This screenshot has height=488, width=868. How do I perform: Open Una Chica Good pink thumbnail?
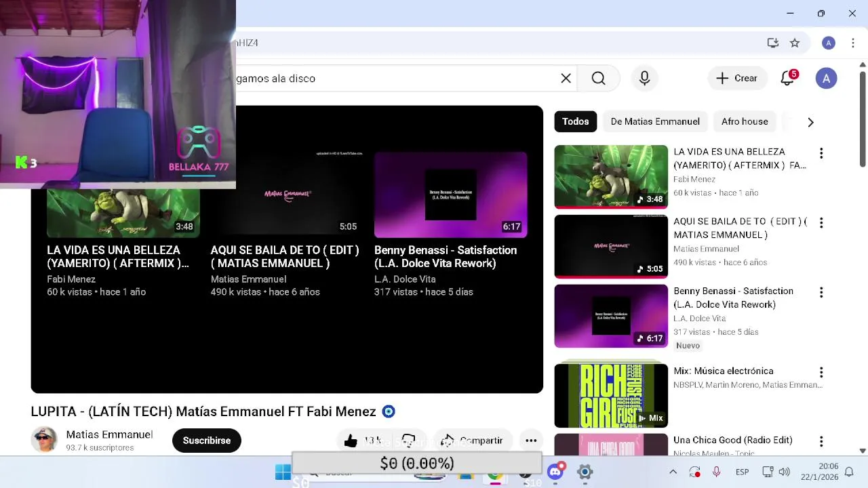[x=611, y=445]
